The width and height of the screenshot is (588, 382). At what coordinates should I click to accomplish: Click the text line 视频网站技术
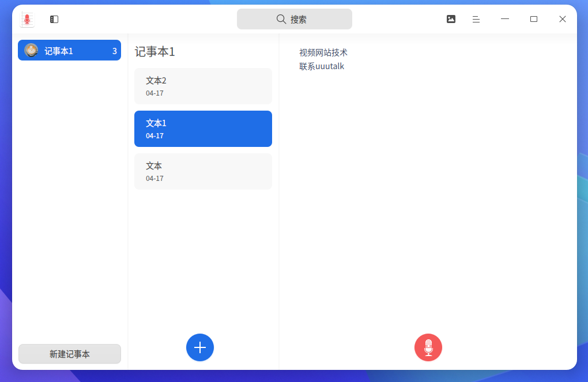[323, 53]
